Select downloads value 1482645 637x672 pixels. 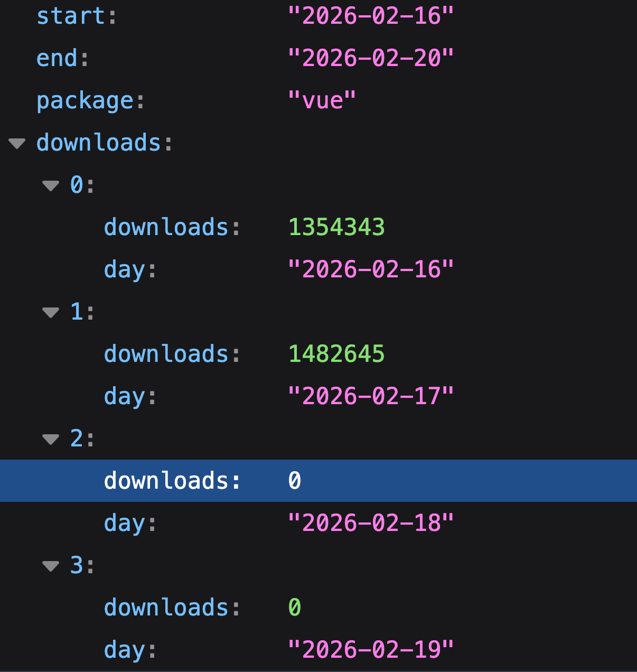coord(336,354)
